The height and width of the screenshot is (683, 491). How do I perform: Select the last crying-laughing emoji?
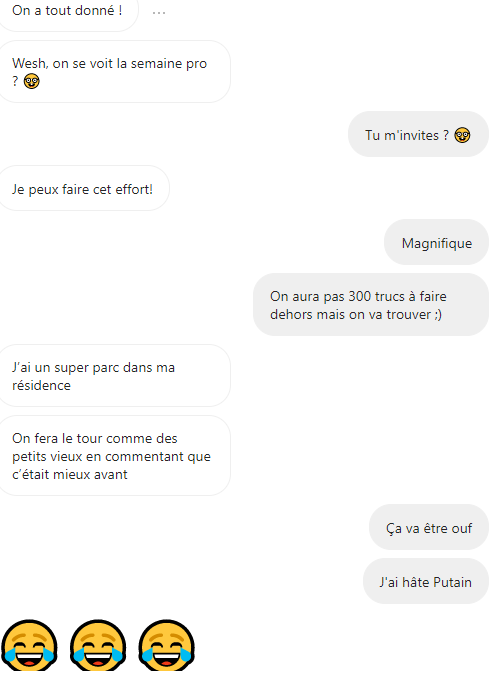(166, 646)
